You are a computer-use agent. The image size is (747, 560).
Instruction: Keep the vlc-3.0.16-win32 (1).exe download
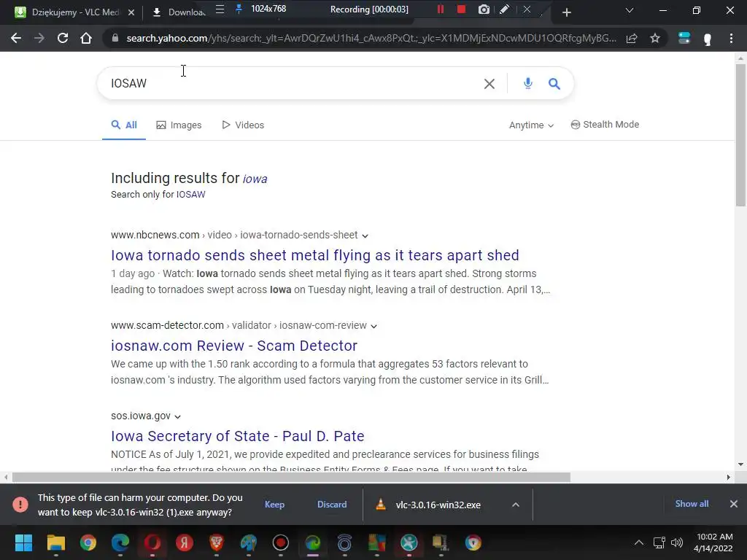274,505
